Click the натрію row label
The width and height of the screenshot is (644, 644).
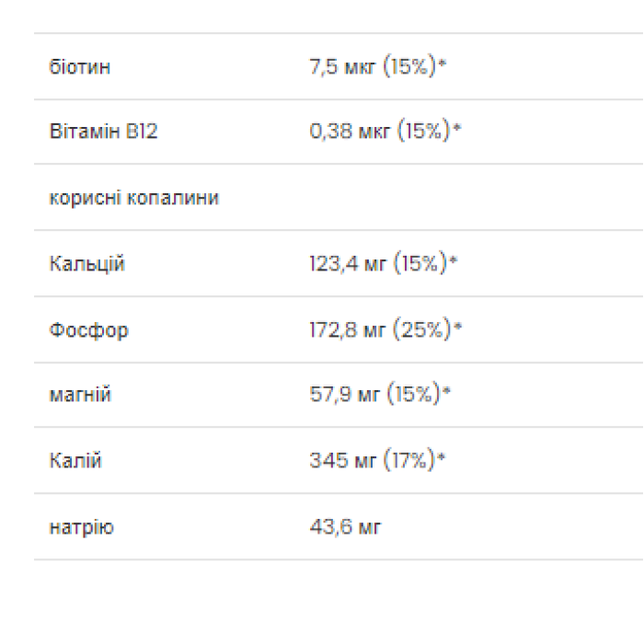[x=82, y=527]
